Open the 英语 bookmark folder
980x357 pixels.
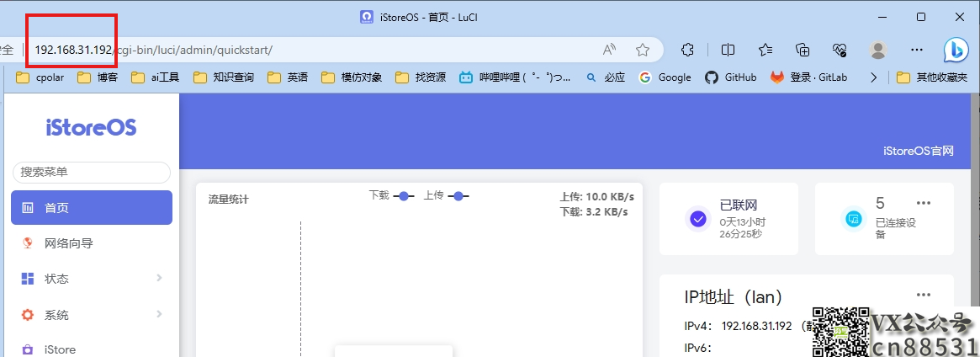[x=288, y=77]
